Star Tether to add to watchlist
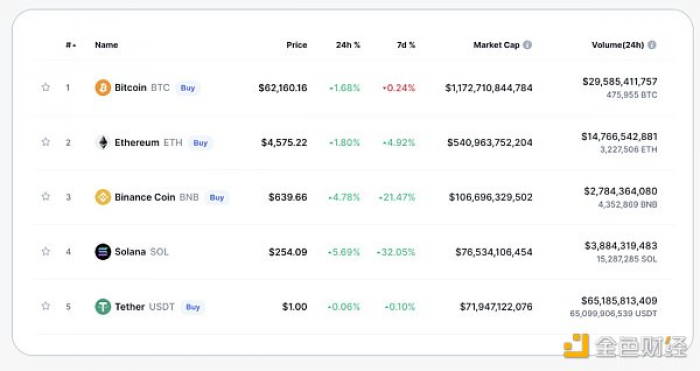700x371 pixels. [x=46, y=306]
